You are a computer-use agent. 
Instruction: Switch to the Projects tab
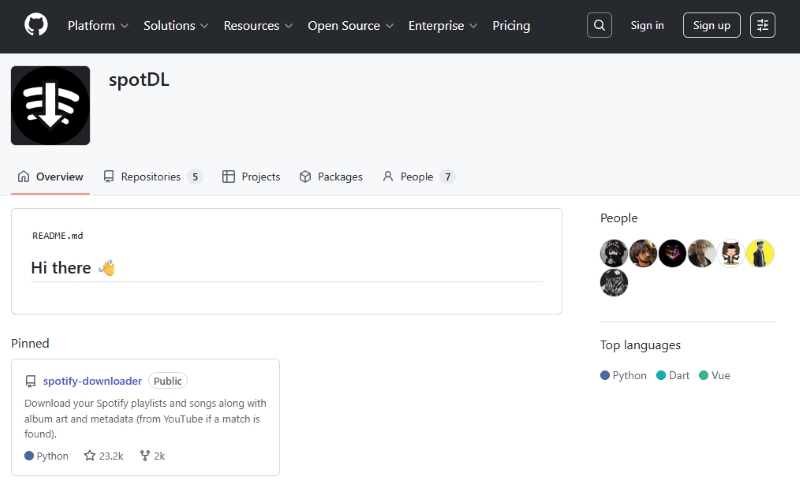[x=251, y=176]
